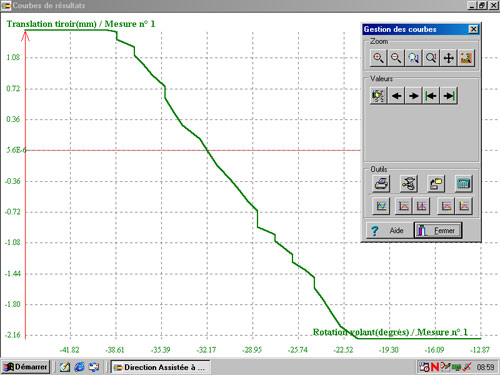Viewport: 500px width, 375px height.
Task: Open the calculator tool in Outils
Action: tap(464, 183)
